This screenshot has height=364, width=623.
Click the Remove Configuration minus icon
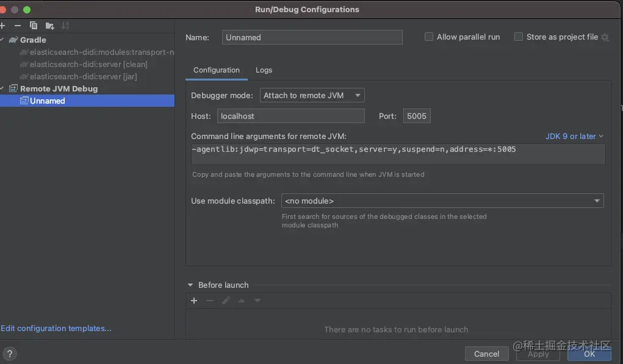click(18, 26)
